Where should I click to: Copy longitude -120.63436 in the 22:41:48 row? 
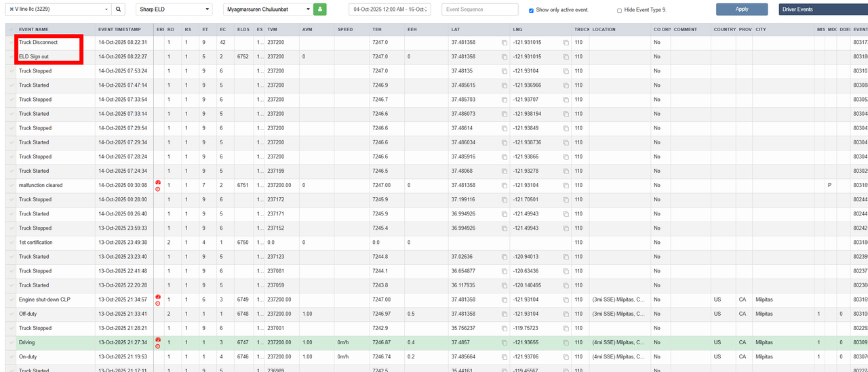pos(566,271)
